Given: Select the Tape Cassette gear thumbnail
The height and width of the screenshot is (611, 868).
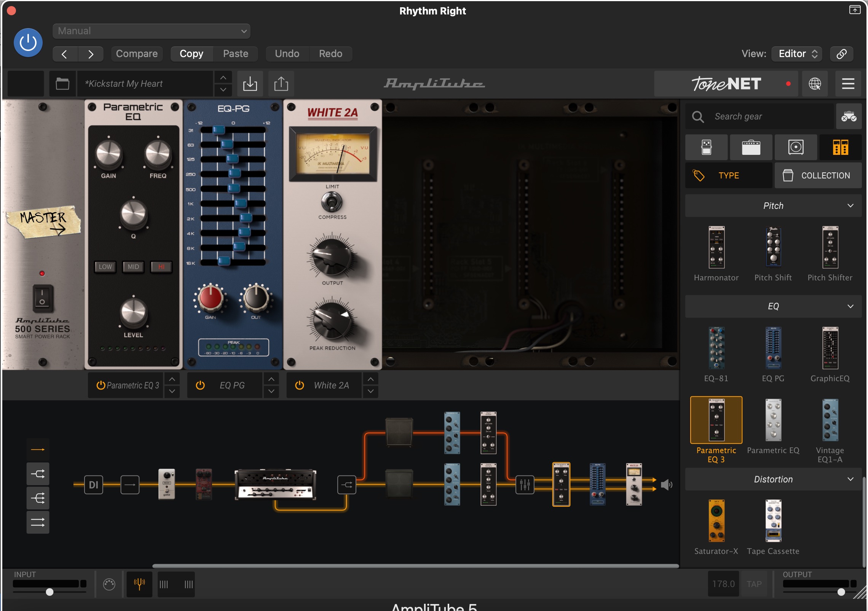Looking at the screenshot, I should pyautogui.click(x=773, y=521).
